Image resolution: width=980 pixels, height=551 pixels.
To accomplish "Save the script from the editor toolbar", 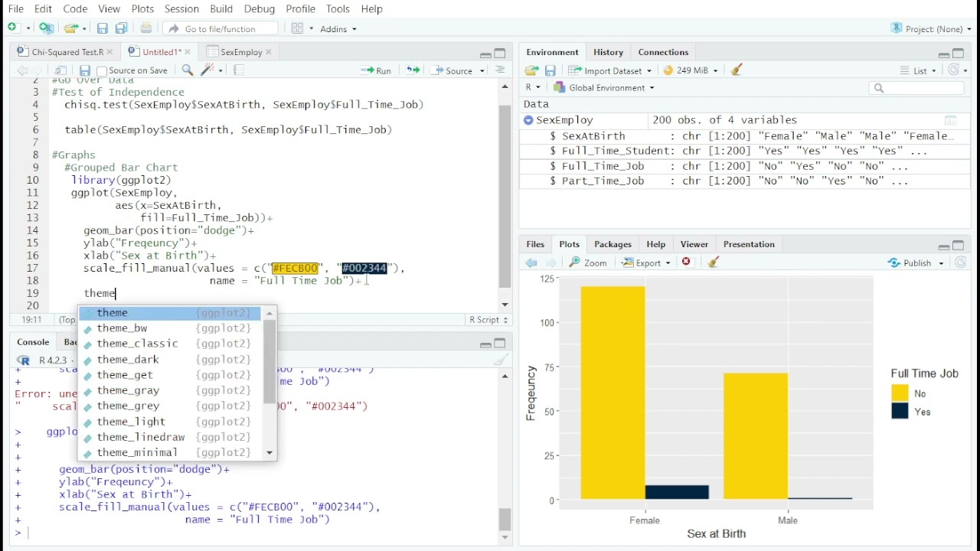I will pyautogui.click(x=85, y=70).
